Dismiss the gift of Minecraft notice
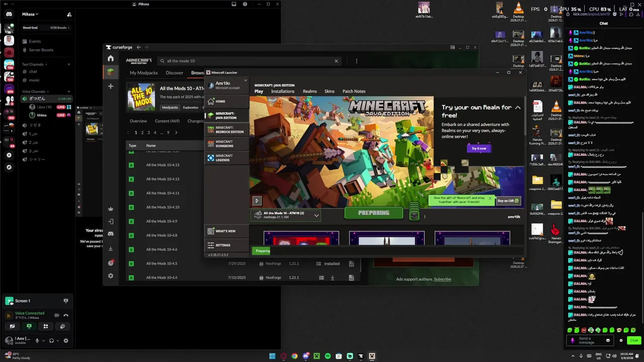Viewport: 644px width, 362px height. click(490, 198)
